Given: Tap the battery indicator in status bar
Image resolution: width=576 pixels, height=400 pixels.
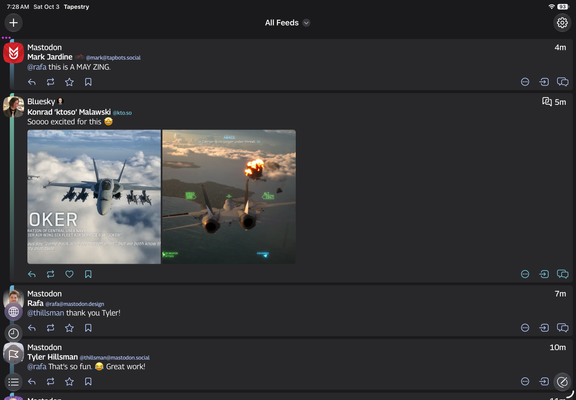Looking at the screenshot, I should (x=563, y=7).
